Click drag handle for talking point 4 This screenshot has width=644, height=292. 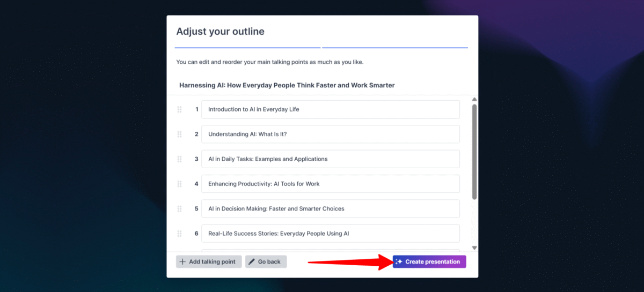pos(180,184)
